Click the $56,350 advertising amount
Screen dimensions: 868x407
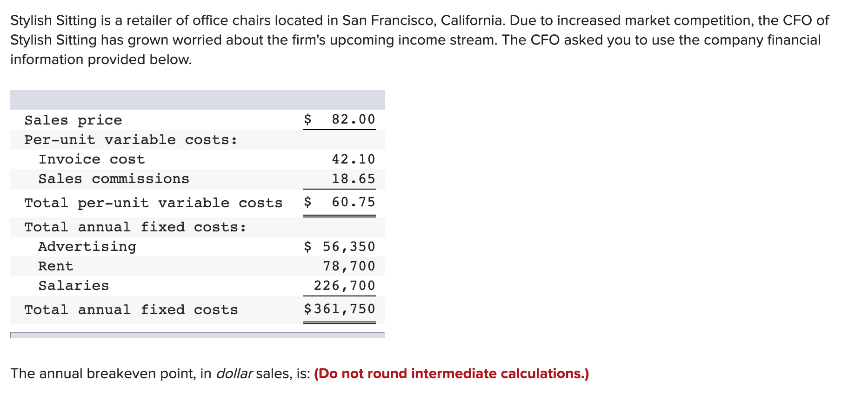(348, 247)
